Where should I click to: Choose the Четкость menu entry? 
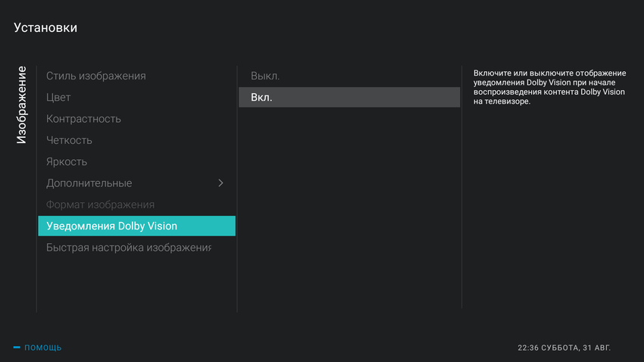[x=69, y=140]
